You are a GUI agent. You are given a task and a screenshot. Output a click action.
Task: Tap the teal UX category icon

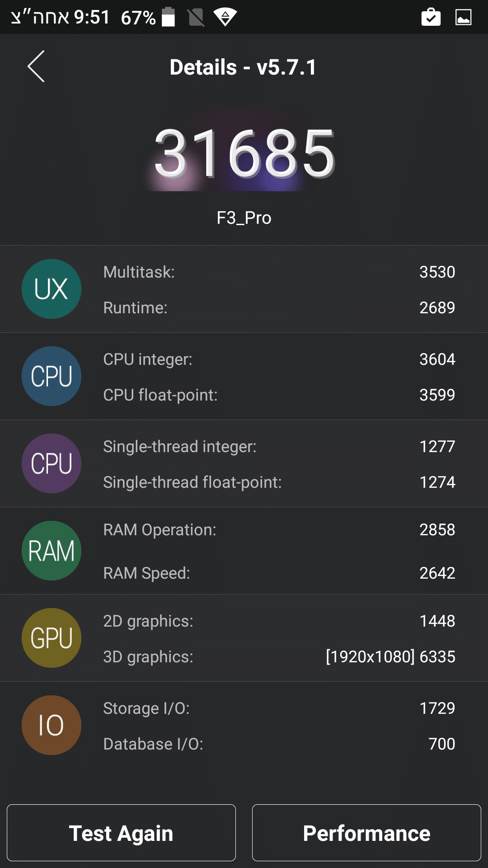(52, 289)
